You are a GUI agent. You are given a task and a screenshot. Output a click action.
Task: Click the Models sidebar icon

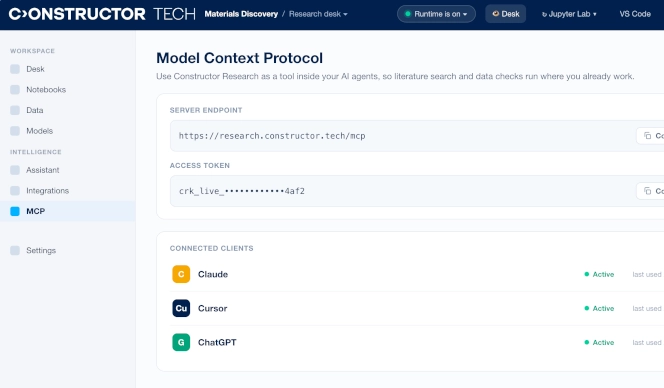click(15, 131)
